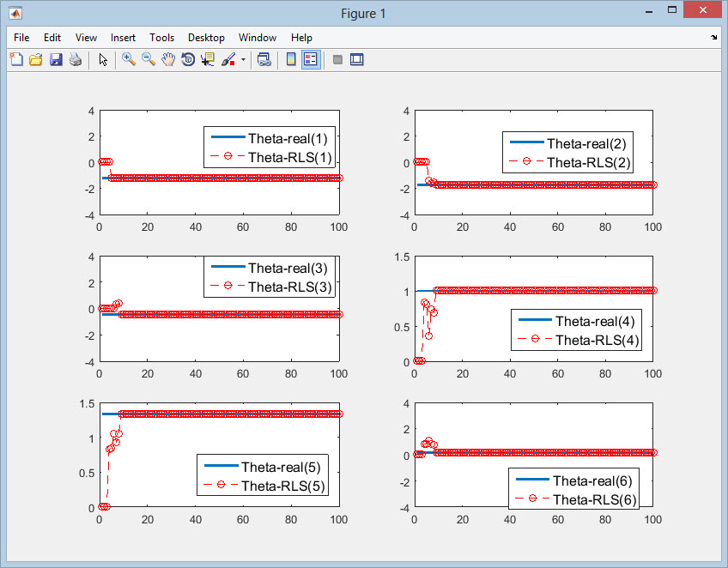Select the Theta-real(2) legend entry
728x568 pixels.
pos(567,143)
